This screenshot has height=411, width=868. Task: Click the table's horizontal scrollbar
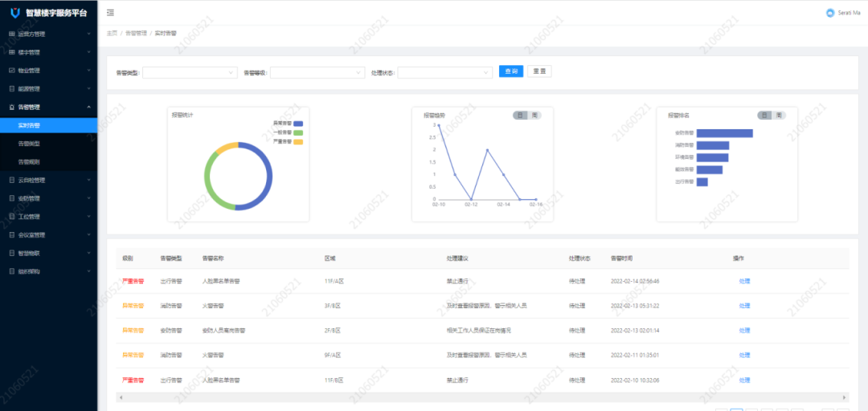click(482, 397)
